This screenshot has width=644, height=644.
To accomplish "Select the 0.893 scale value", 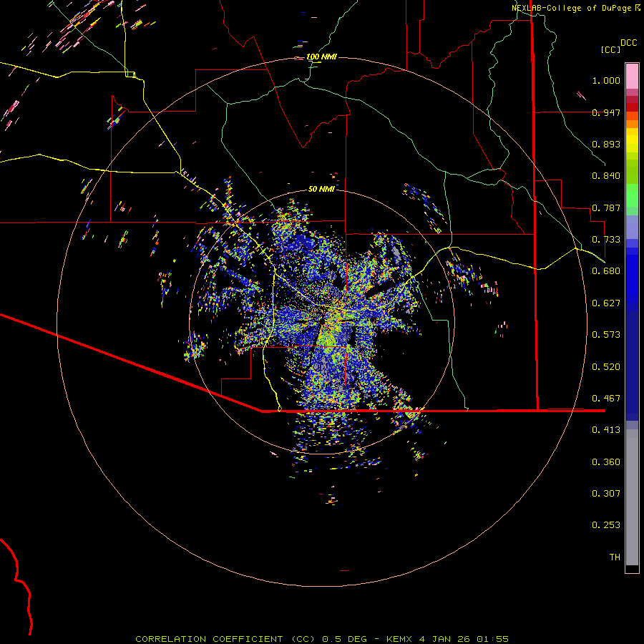I will (x=606, y=144).
